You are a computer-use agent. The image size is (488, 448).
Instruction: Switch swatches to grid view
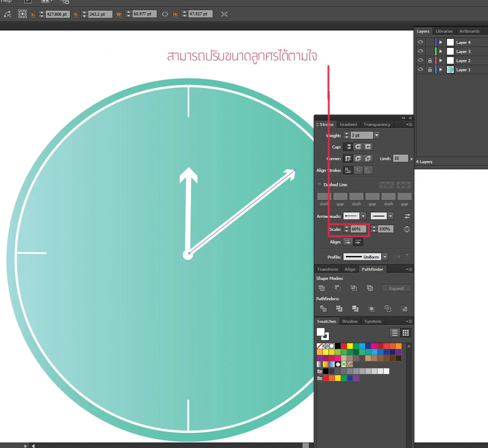tap(406, 333)
